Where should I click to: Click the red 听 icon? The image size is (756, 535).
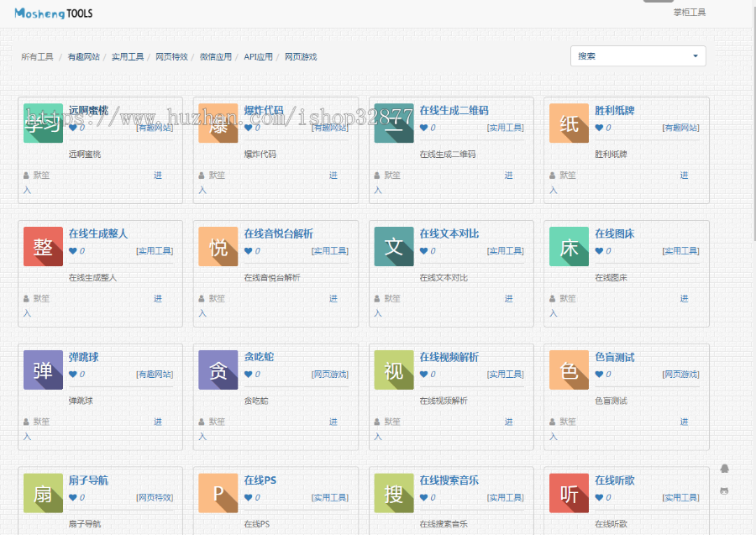click(569, 493)
